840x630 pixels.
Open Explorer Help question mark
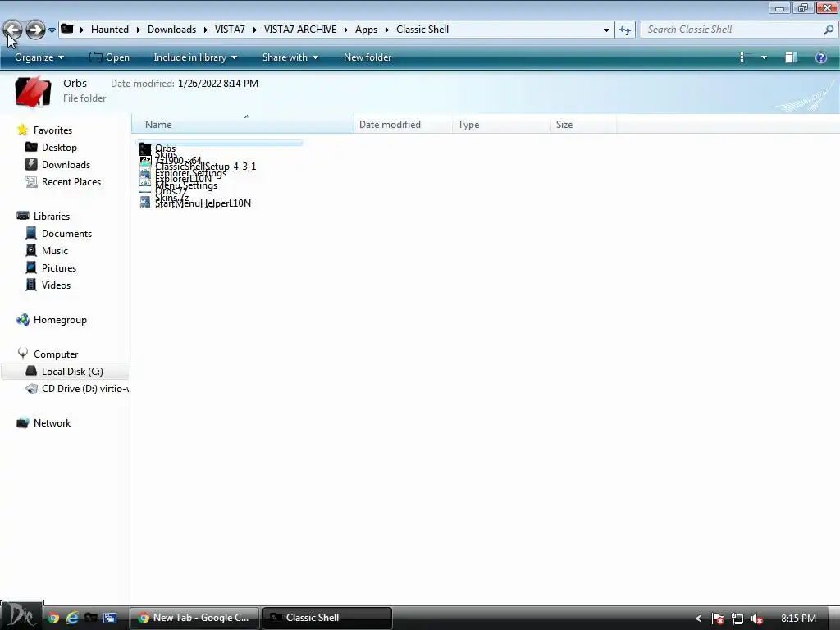click(x=820, y=57)
